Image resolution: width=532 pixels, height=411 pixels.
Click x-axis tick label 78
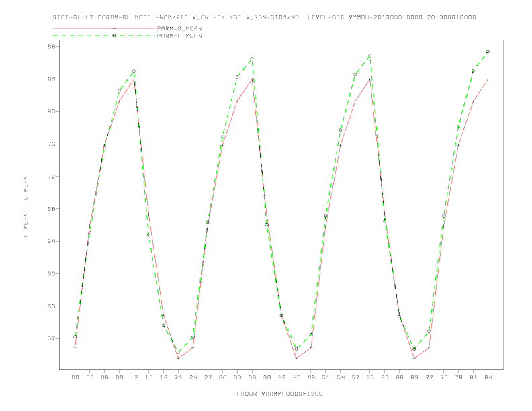pos(459,377)
